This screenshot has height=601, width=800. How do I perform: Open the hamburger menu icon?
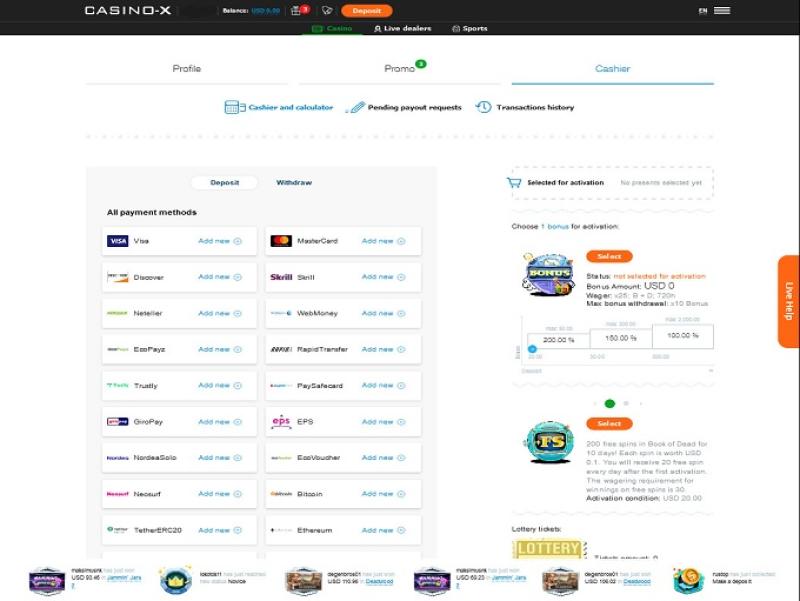click(x=722, y=10)
